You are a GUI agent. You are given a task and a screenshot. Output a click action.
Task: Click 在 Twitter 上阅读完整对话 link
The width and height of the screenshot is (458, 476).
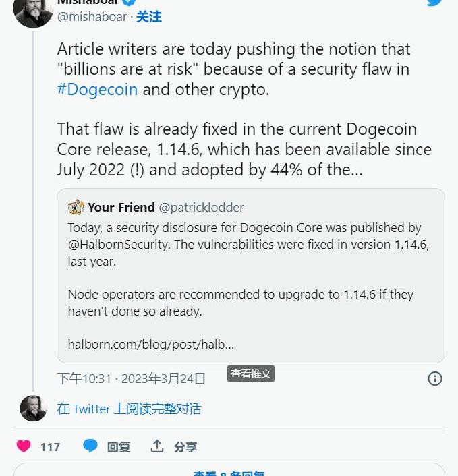click(x=129, y=409)
